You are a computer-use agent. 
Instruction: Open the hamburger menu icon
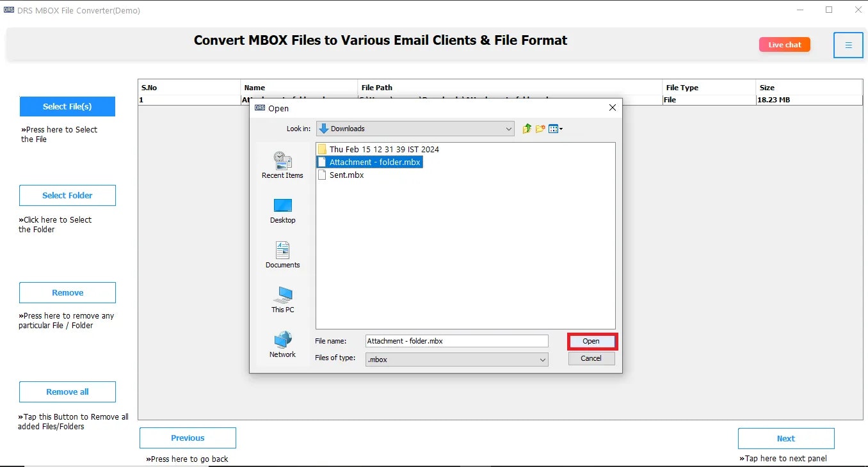(x=848, y=45)
